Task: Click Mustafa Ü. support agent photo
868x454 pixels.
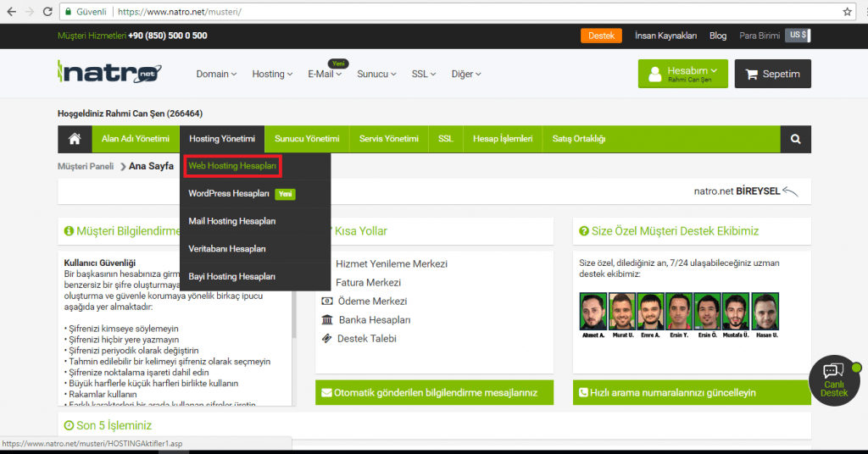Action: 736,312
